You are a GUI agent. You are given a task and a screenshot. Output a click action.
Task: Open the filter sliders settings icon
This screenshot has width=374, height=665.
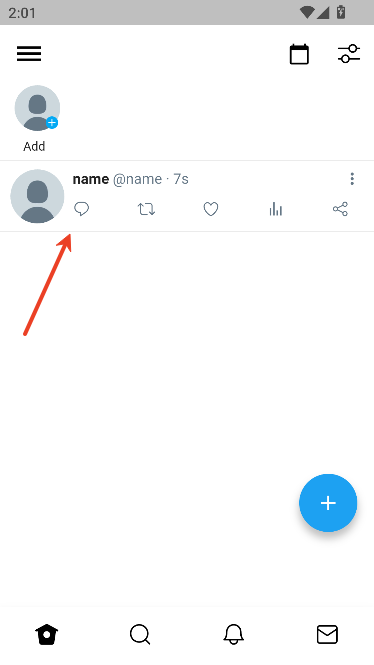tap(349, 54)
